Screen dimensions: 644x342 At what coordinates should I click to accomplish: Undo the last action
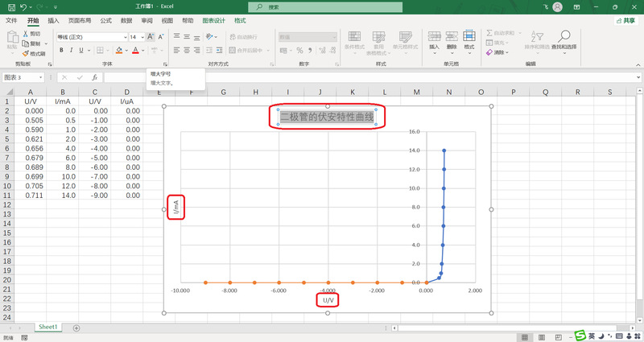[23, 7]
